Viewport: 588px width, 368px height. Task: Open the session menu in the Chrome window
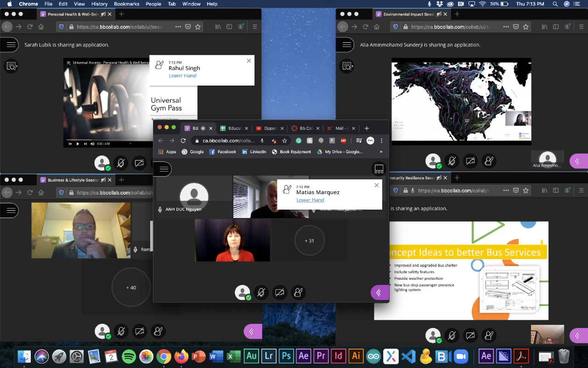(x=163, y=169)
